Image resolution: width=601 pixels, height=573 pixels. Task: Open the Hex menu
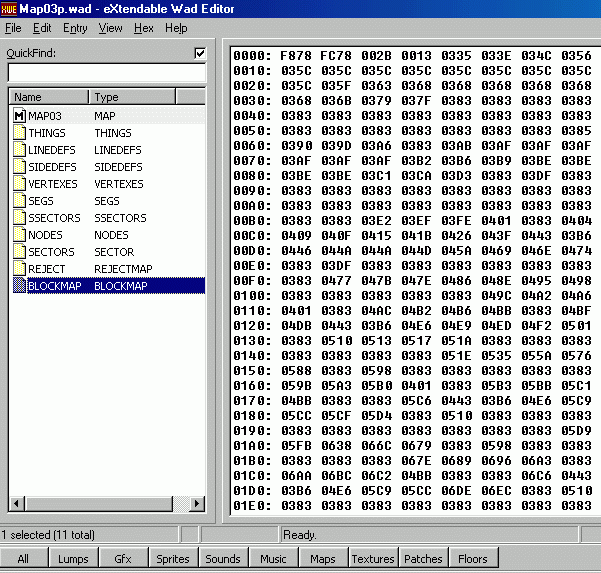143,28
